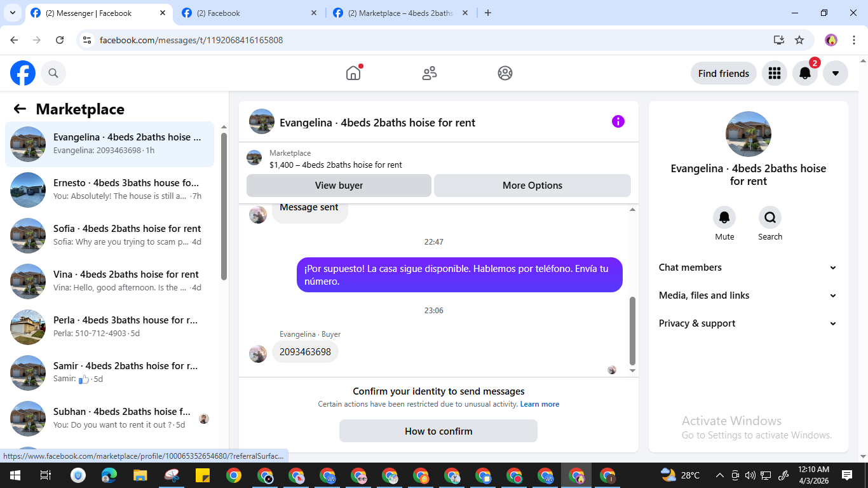Open Sticky Notes from taskbar

pos(203,475)
